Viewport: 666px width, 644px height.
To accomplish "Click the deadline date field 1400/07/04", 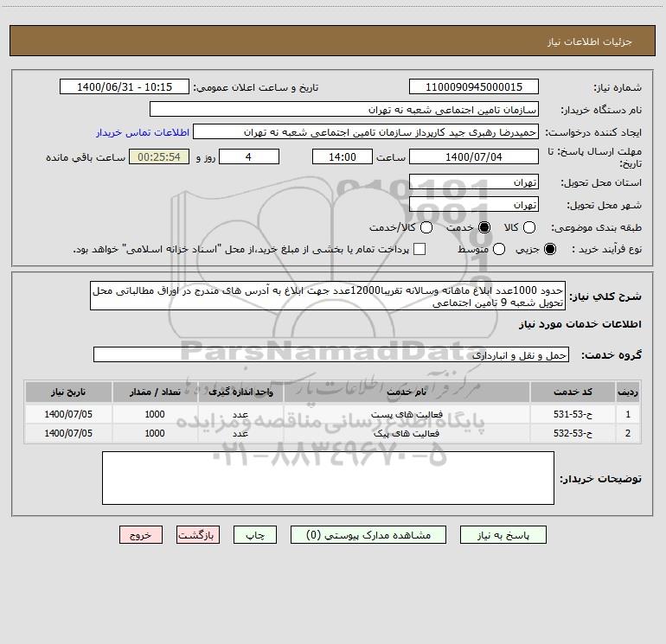I will [x=474, y=157].
